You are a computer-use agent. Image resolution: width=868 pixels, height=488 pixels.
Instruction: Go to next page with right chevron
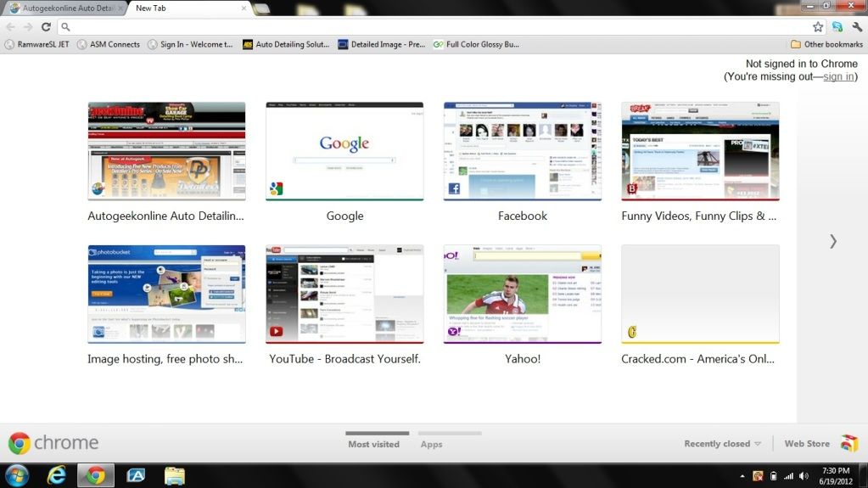pyautogui.click(x=832, y=241)
